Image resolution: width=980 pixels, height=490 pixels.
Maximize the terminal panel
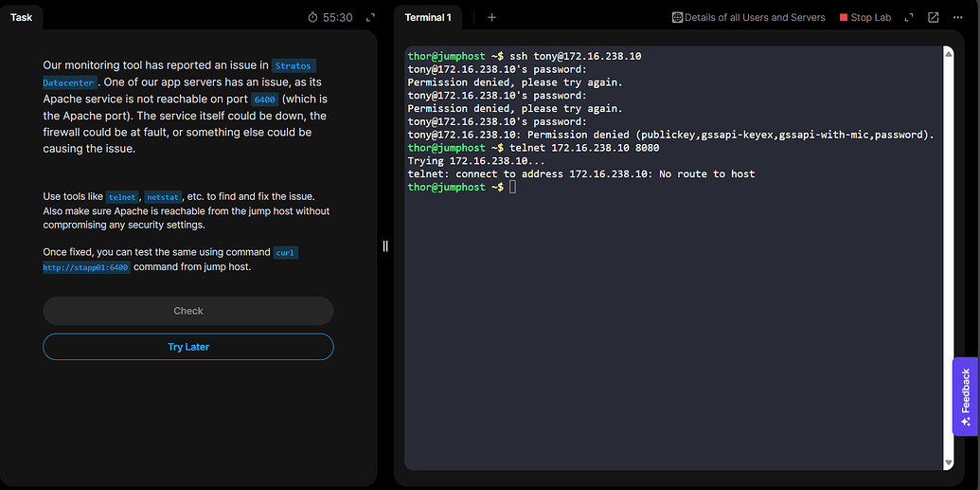pyautogui.click(x=909, y=17)
